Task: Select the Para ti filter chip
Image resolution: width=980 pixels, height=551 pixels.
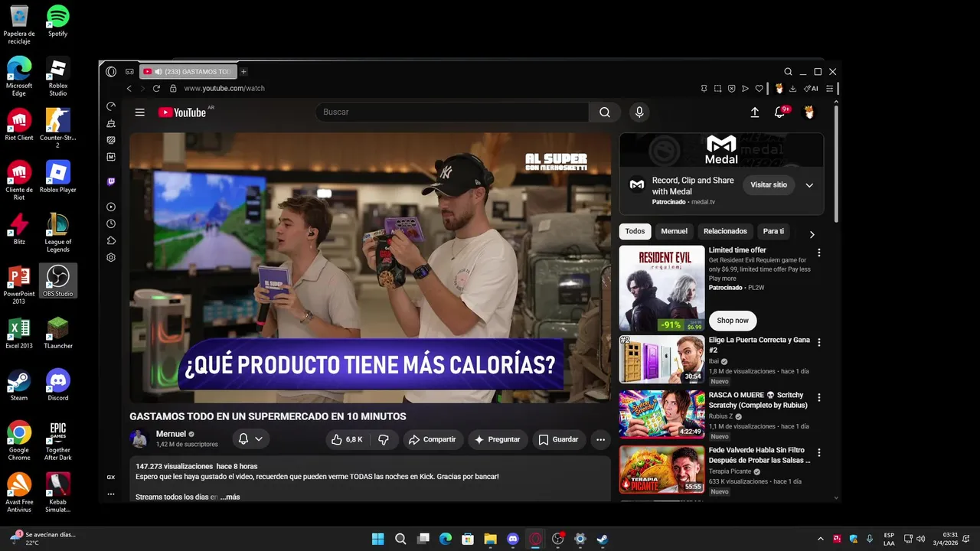Action: 773,231
